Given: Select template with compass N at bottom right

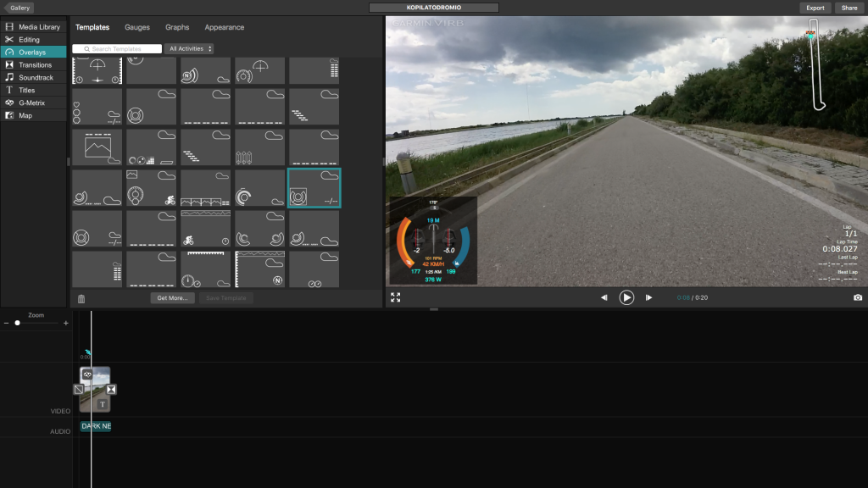Looking at the screenshot, I should (x=259, y=269).
